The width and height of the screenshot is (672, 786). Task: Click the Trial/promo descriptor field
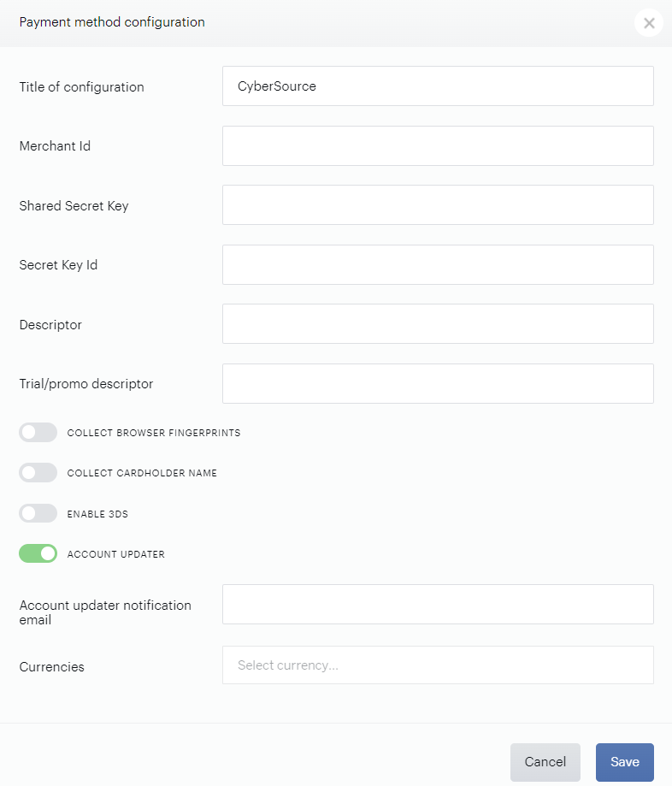[438, 383]
